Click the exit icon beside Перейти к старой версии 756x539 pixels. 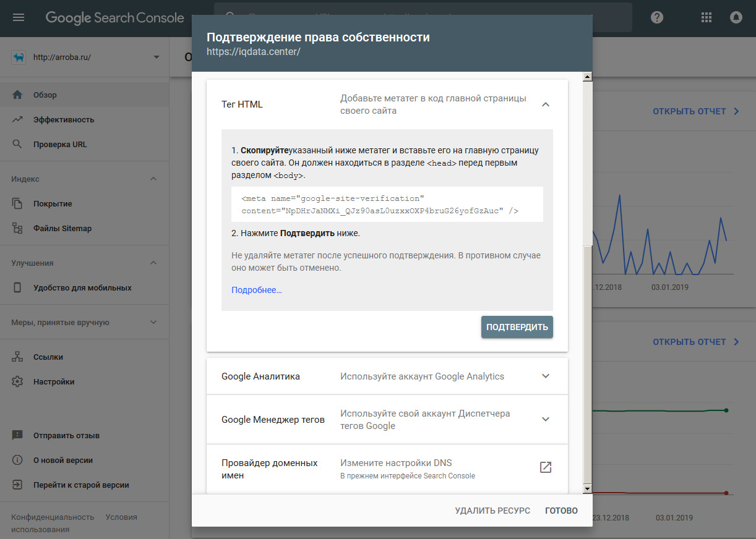tap(17, 485)
